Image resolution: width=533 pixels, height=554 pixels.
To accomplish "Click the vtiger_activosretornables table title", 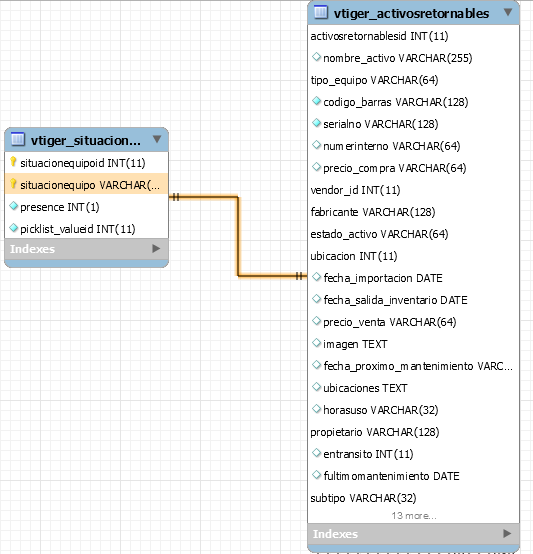I will (411, 13).
